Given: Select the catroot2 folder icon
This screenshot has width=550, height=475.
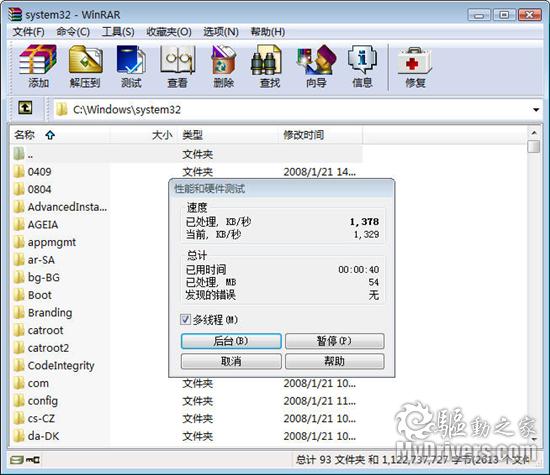Looking at the screenshot, I should click(19, 348).
